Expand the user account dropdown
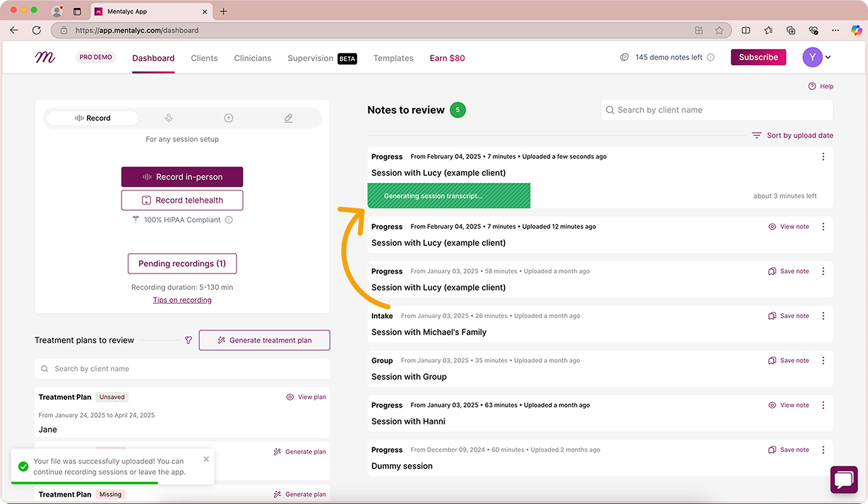This screenshot has height=504, width=868. click(828, 57)
